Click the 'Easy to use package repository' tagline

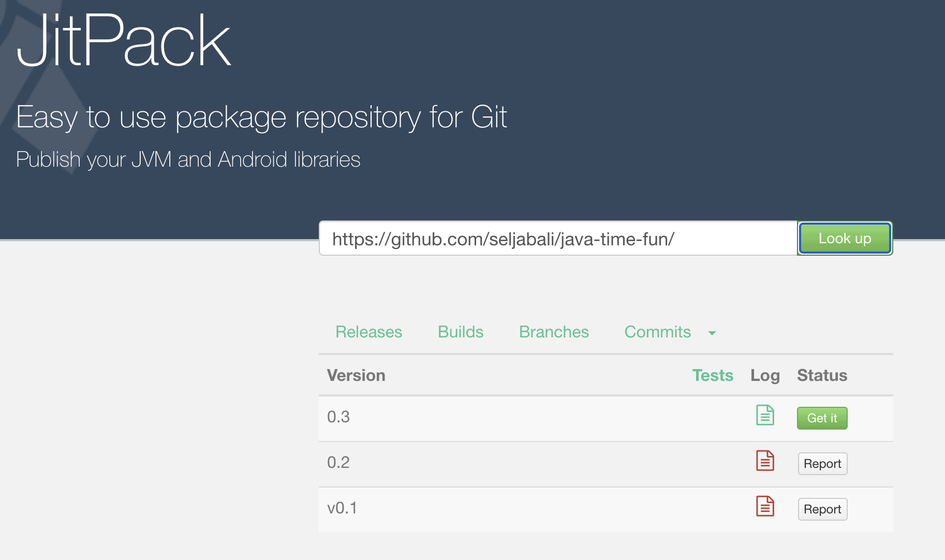point(261,117)
